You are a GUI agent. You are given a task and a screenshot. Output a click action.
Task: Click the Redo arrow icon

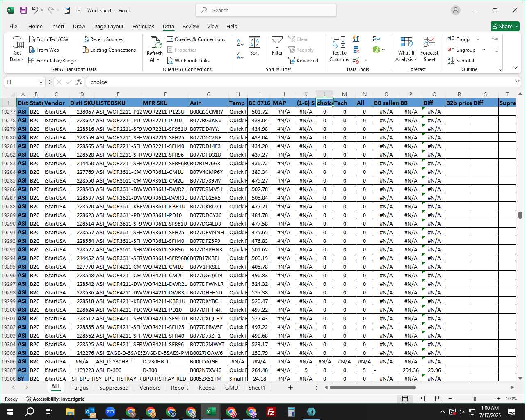pos(51,10)
